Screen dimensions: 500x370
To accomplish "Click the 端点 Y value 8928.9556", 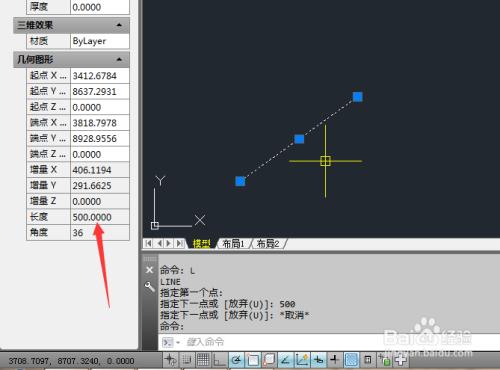I will click(100, 138).
